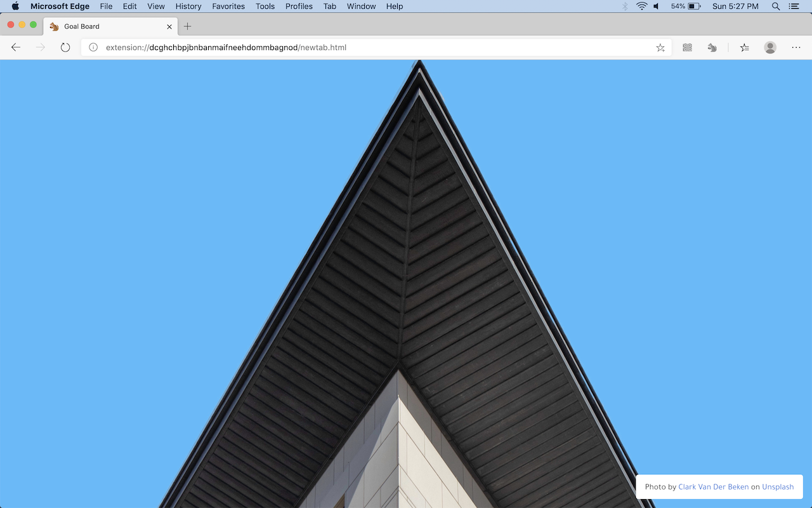The height and width of the screenshot is (508, 812).
Task: Open Settings and more ellipsis menu
Action: click(x=796, y=48)
